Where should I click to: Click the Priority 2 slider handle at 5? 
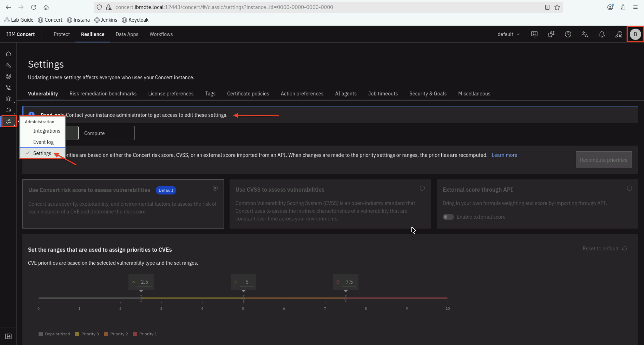tap(243, 298)
